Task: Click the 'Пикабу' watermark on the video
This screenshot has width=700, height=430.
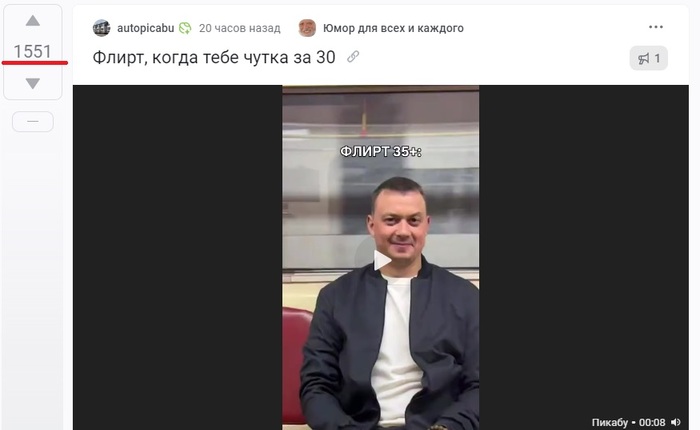Action: click(x=609, y=422)
